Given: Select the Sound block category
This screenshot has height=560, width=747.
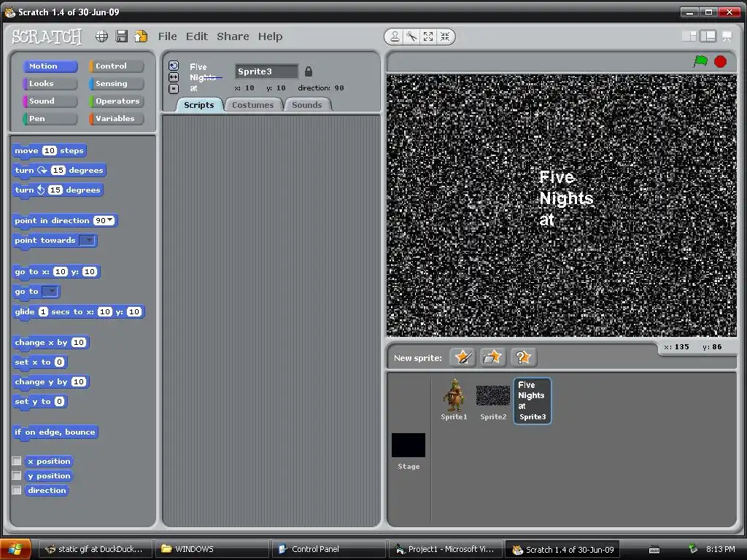Looking at the screenshot, I should pyautogui.click(x=50, y=101).
